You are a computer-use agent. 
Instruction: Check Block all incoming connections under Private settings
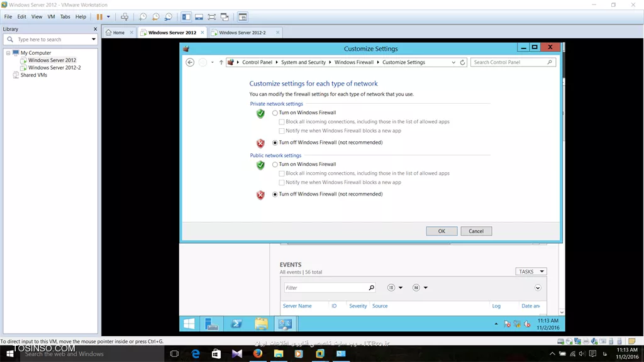tap(282, 122)
